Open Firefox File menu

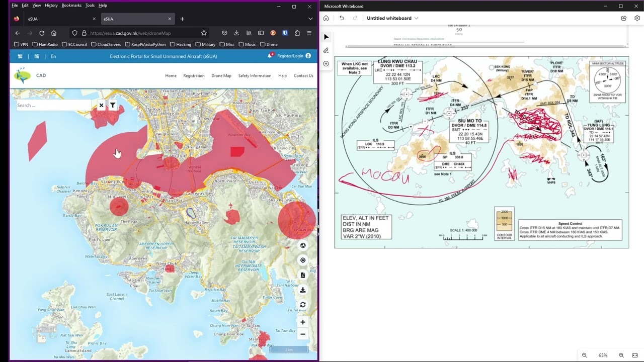[15, 5]
